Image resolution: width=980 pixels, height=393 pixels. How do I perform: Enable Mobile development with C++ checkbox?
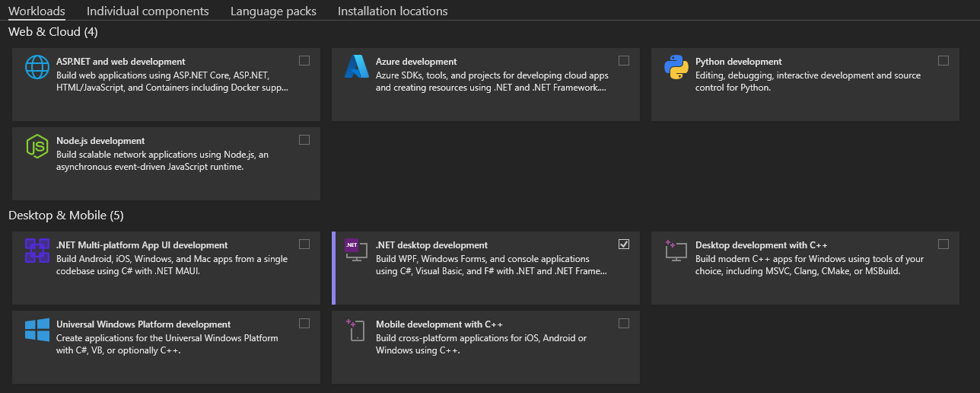(624, 324)
